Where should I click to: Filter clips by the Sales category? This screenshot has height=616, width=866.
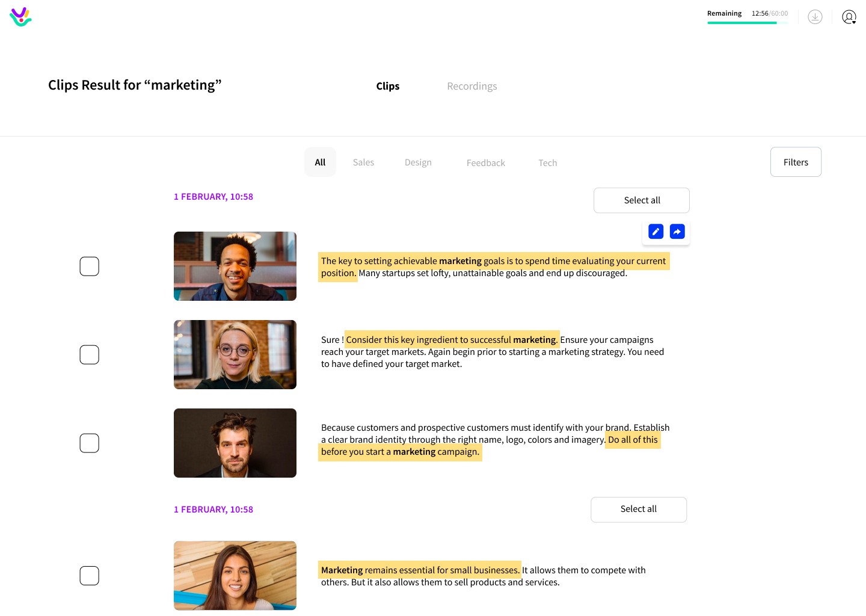(x=363, y=162)
